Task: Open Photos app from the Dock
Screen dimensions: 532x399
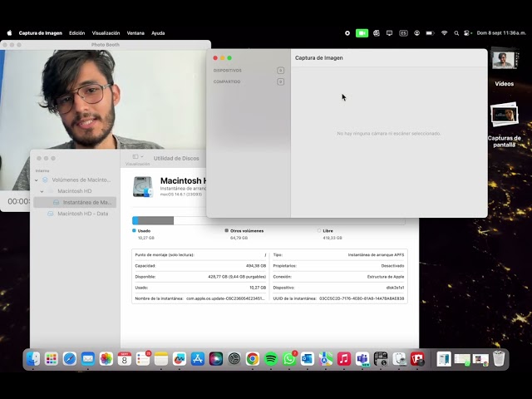Action: point(106,359)
